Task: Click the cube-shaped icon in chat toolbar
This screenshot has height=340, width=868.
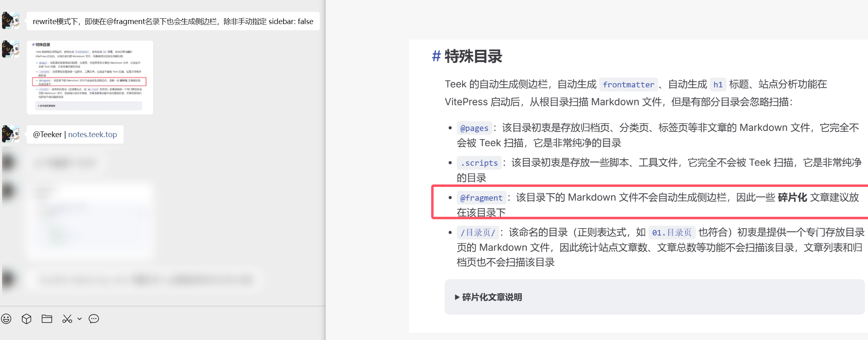Action: pos(27,319)
